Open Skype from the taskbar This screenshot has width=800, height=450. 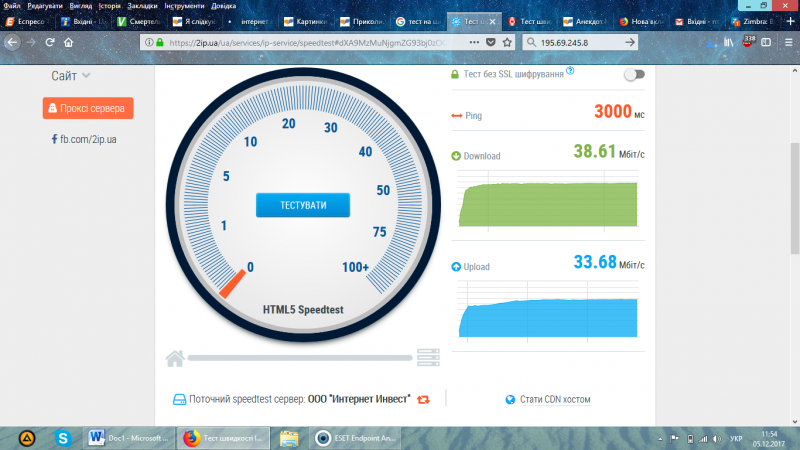pyautogui.click(x=63, y=437)
